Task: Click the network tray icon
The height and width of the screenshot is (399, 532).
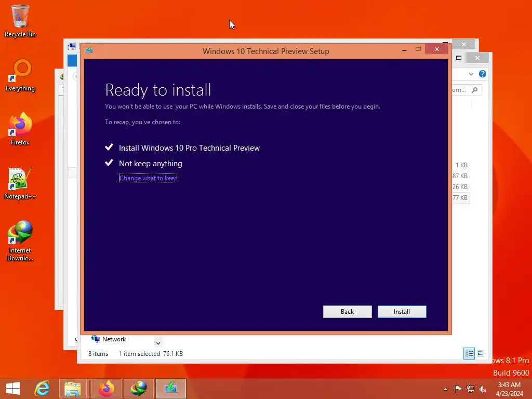Action: pyautogui.click(x=470, y=389)
